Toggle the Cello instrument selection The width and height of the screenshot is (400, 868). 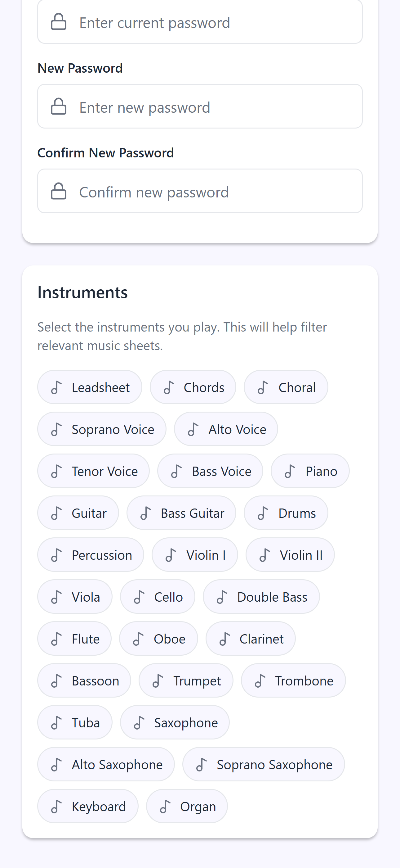point(158,597)
